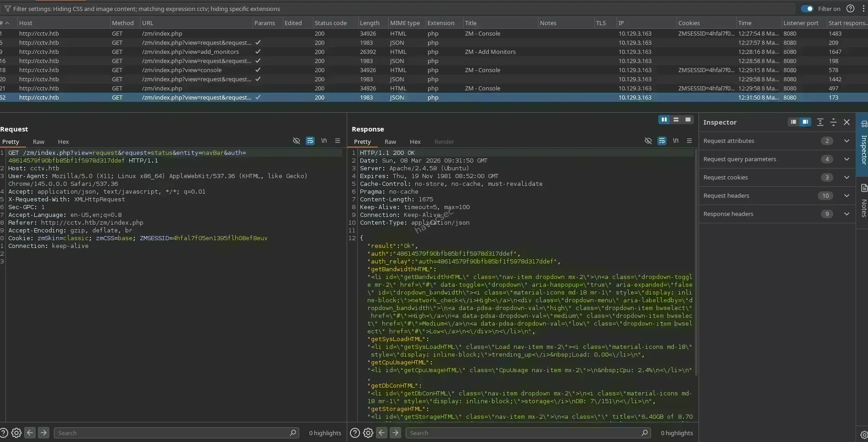Sort history by Cookies column header
This screenshot has height=442, width=868.
[706, 23]
